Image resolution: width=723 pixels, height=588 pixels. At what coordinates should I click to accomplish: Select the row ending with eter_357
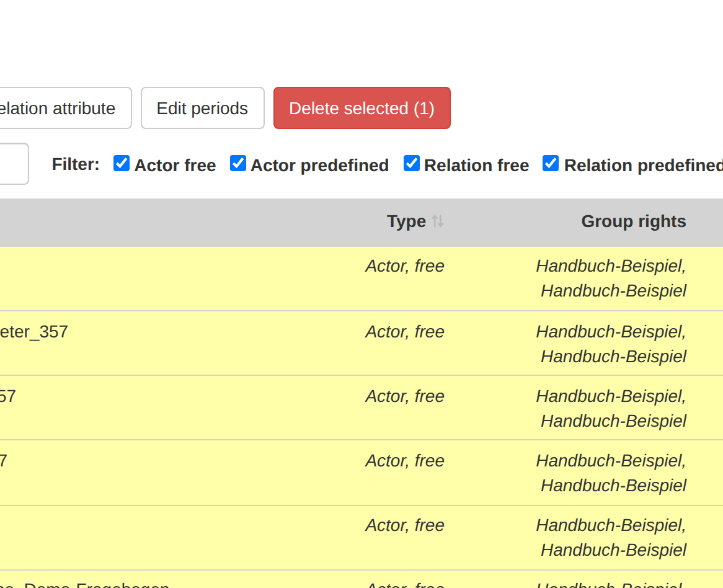tap(361, 344)
